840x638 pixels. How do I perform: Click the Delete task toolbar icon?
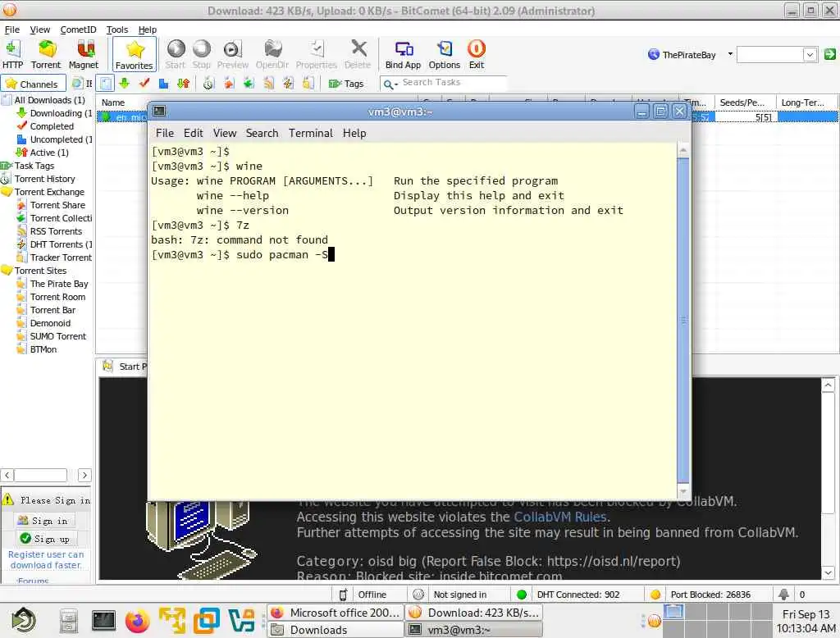[x=358, y=55]
